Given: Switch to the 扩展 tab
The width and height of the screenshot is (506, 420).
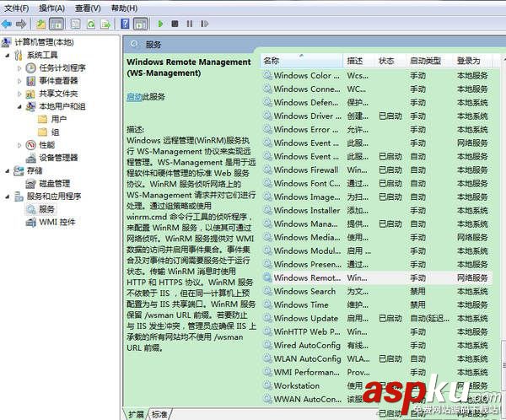Looking at the screenshot, I should pos(136,414).
